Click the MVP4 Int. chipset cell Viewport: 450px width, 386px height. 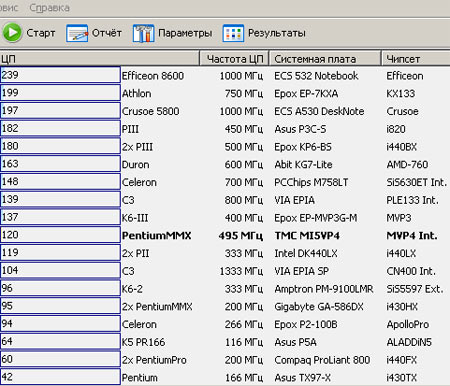click(412, 236)
